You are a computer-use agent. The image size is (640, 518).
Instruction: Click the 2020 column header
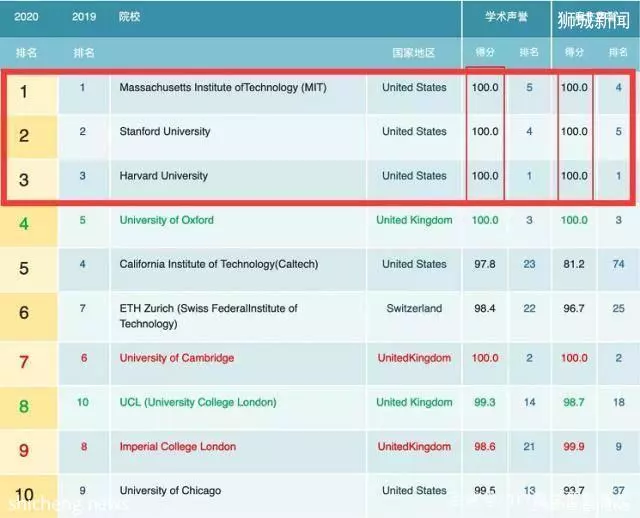26,17
